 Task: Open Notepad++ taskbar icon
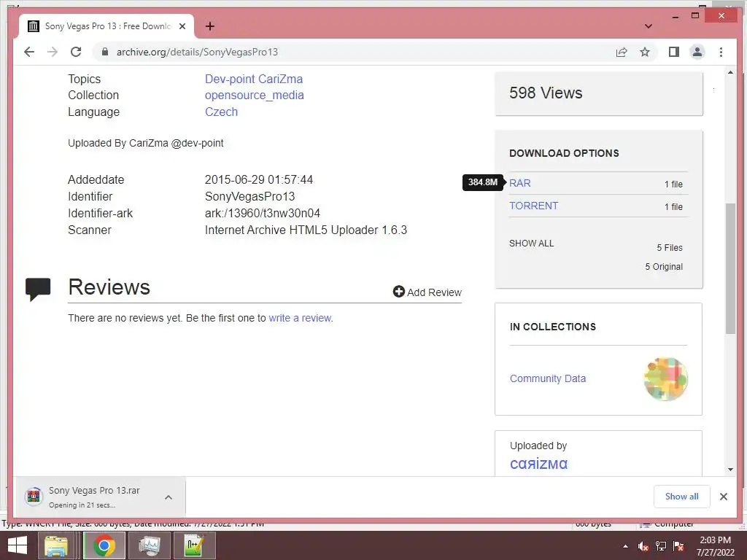point(194,545)
